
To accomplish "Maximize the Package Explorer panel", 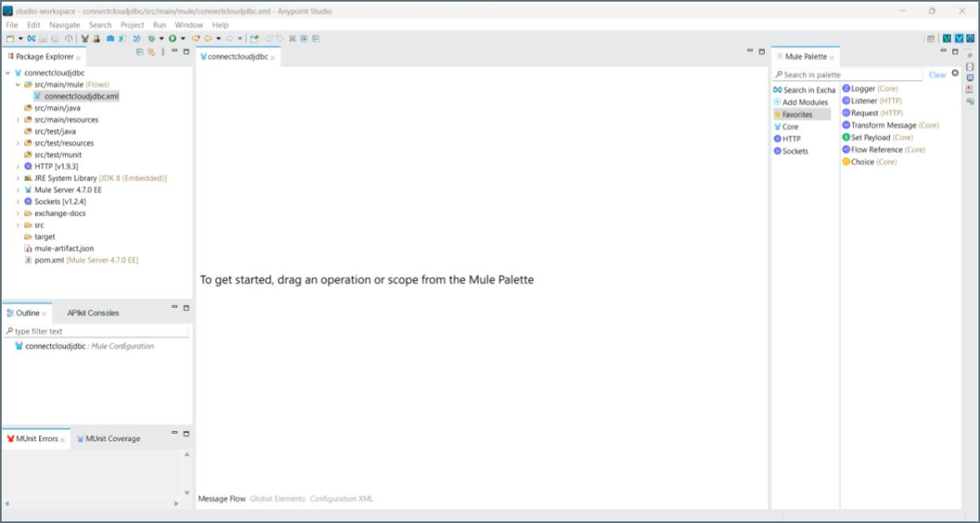I will (186, 51).
